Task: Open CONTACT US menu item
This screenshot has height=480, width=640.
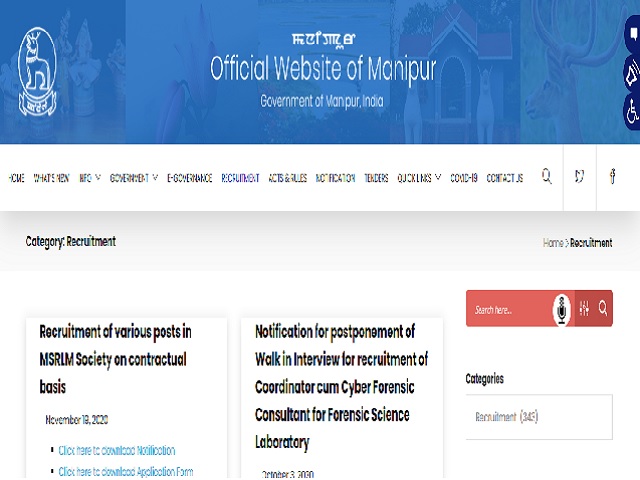Action: pos(505,178)
